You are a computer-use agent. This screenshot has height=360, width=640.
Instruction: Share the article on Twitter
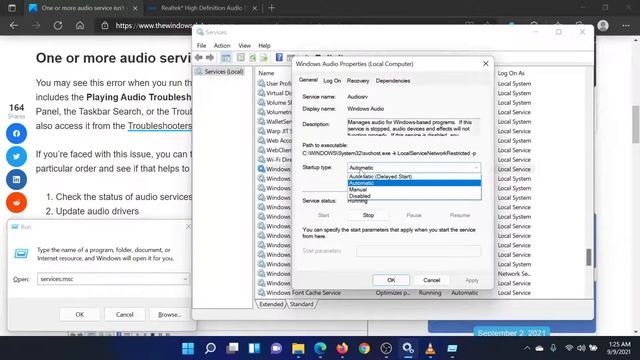[x=16, y=156]
